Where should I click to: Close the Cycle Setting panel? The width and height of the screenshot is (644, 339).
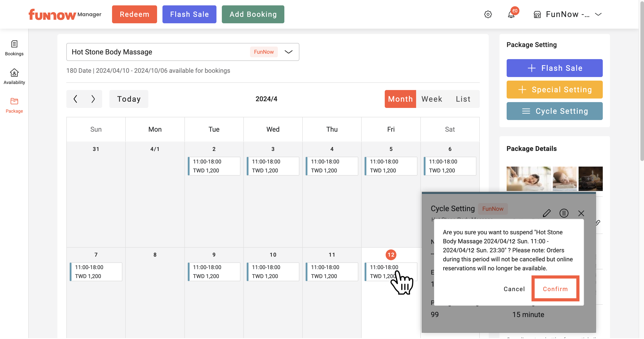point(581,213)
